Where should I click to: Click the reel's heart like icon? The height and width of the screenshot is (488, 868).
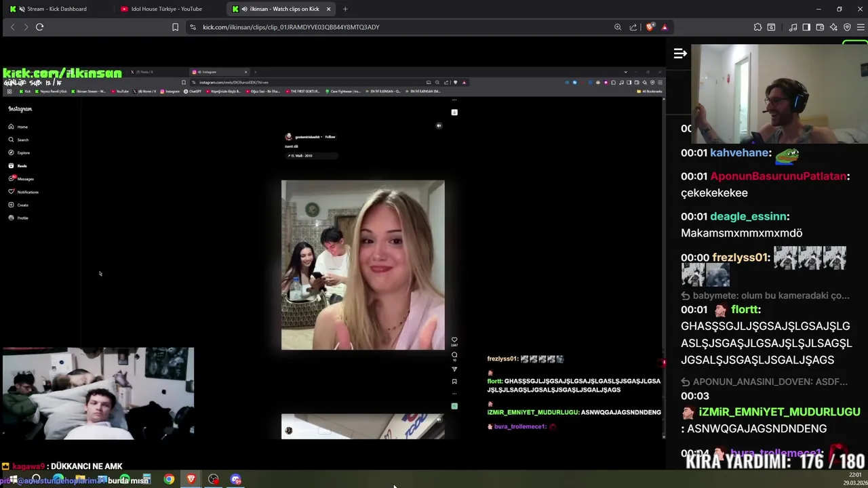coord(454,340)
